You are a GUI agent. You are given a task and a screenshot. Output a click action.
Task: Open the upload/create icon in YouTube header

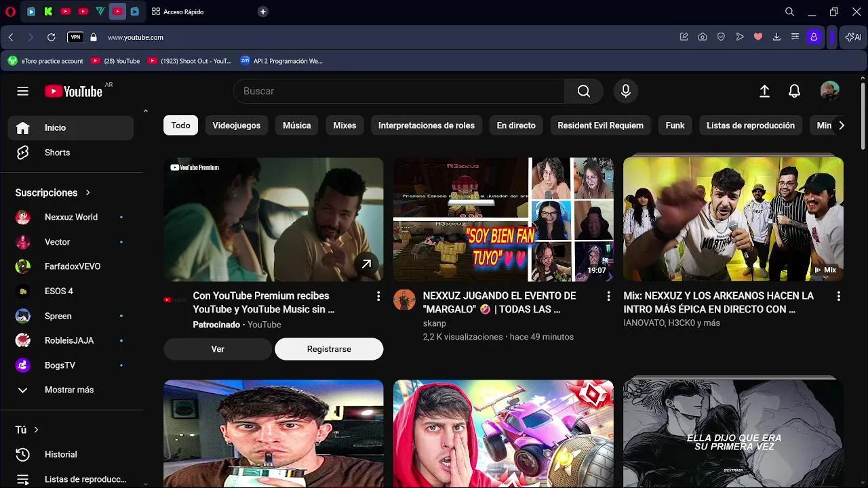click(x=764, y=91)
